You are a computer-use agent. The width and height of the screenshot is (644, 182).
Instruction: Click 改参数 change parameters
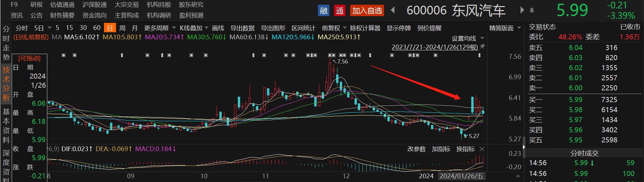coord(417,149)
